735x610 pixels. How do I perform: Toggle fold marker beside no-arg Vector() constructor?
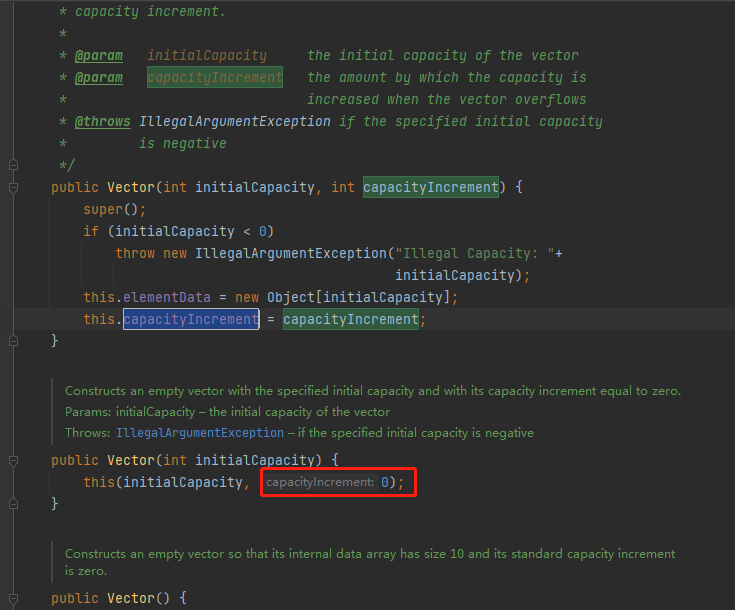coord(13,598)
